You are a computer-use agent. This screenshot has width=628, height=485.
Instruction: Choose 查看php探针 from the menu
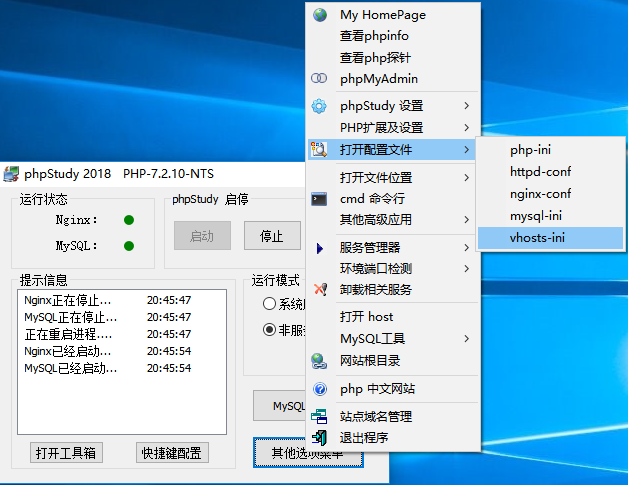pyautogui.click(x=393, y=58)
